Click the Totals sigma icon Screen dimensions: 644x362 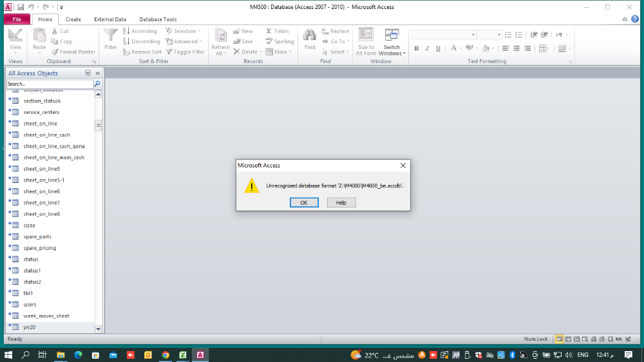[x=269, y=31]
